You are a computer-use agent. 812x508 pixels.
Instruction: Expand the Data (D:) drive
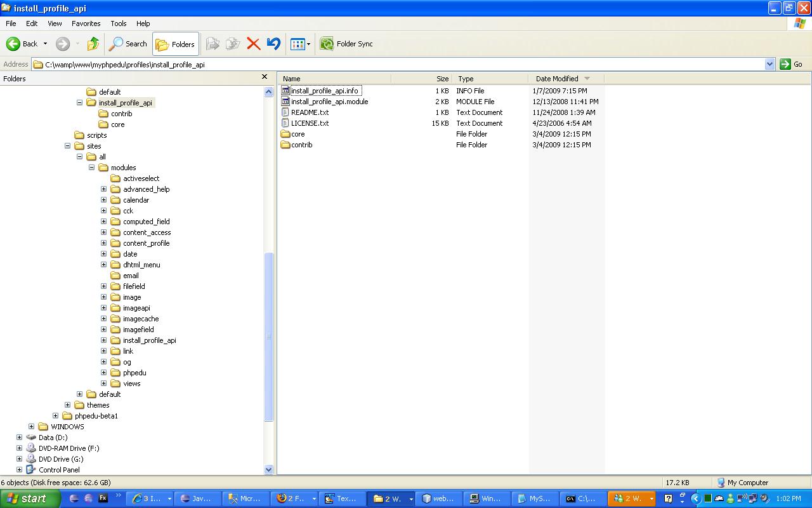[19, 438]
